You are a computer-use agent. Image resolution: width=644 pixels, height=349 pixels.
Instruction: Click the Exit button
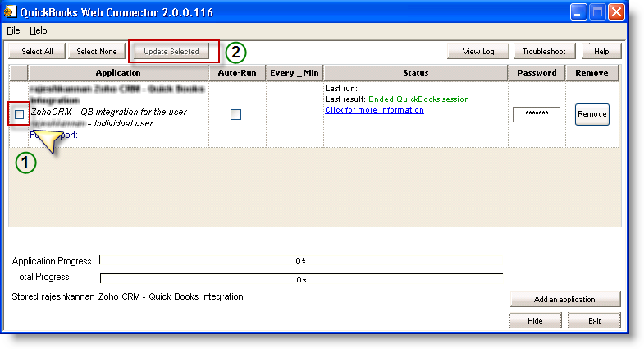(x=594, y=320)
